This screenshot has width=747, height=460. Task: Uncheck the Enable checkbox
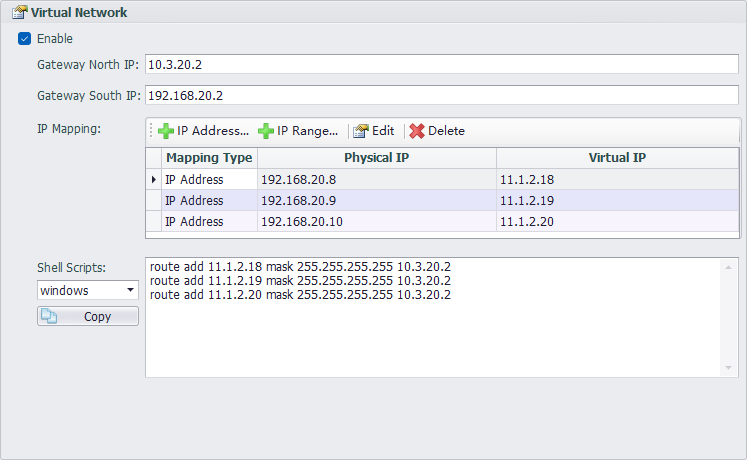coord(24,39)
